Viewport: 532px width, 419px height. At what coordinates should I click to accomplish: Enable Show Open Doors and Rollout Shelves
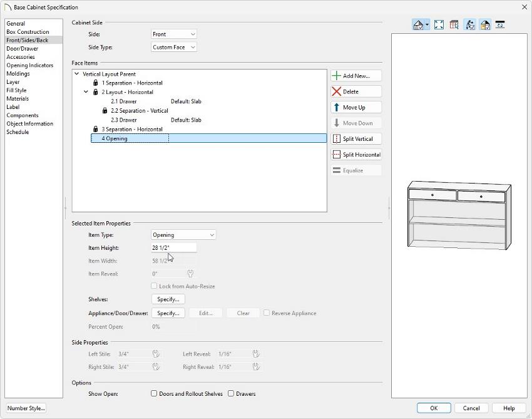click(x=154, y=393)
